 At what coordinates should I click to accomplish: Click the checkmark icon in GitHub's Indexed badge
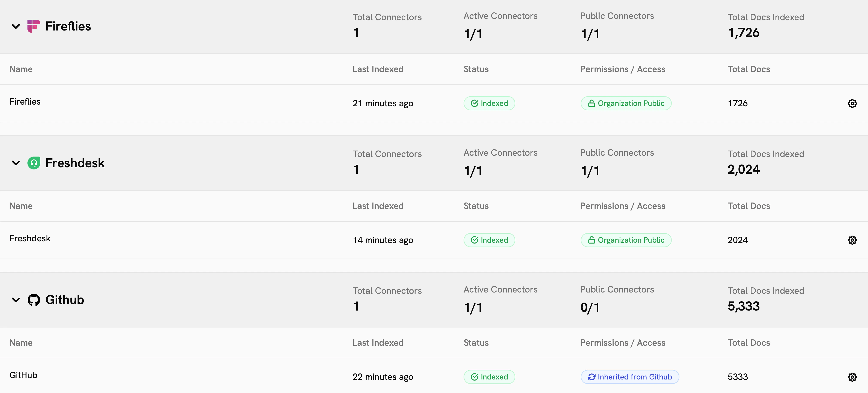click(474, 377)
